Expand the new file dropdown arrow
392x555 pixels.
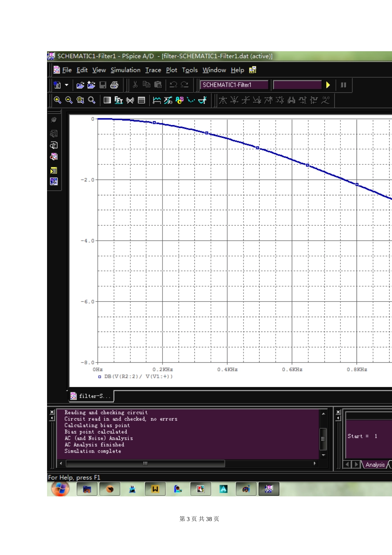(x=66, y=85)
